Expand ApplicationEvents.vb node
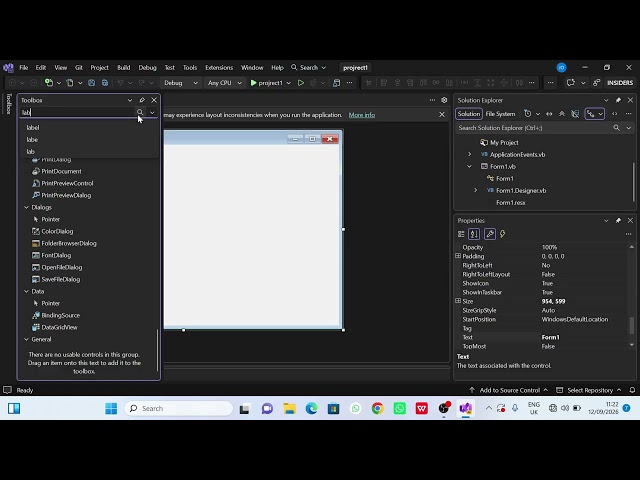The width and height of the screenshot is (640, 480). (x=469, y=154)
